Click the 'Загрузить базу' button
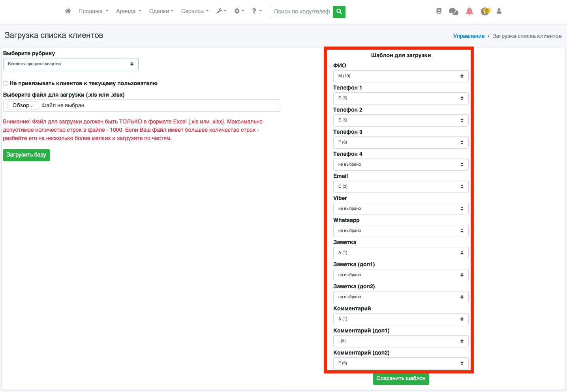This screenshot has width=567, height=392. [x=26, y=155]
